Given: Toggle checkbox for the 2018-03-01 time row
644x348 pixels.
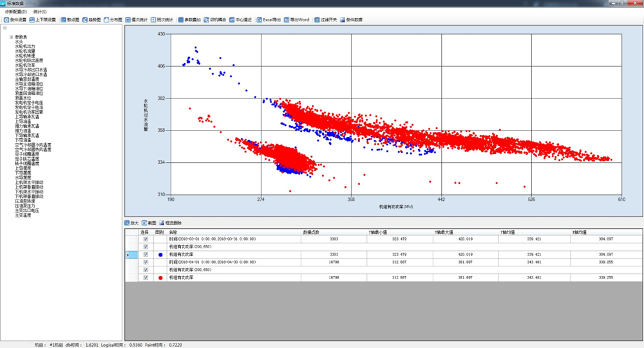Looking at the screenshot, I should pyautogui.click(x=146, y=239).
